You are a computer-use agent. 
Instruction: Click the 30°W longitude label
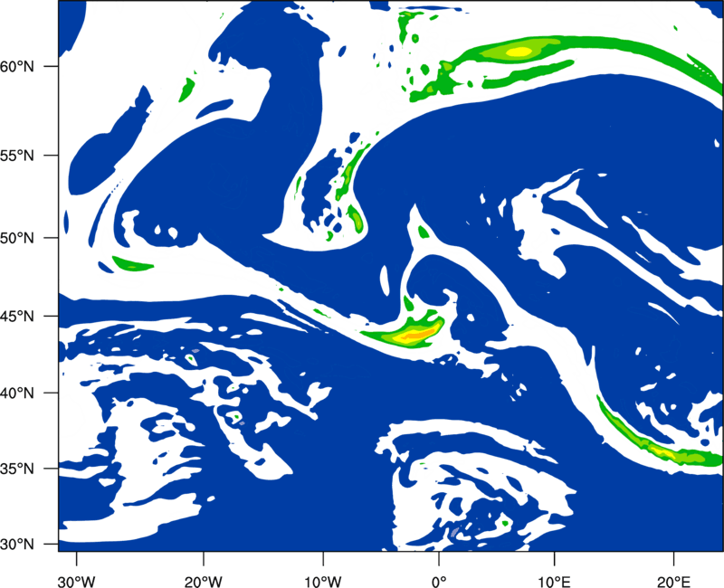[x=77, y=581]
